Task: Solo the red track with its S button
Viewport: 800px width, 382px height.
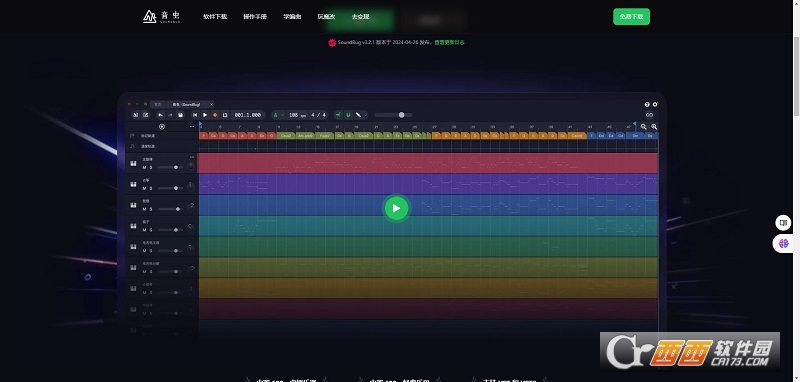Action: click(151, 167)
